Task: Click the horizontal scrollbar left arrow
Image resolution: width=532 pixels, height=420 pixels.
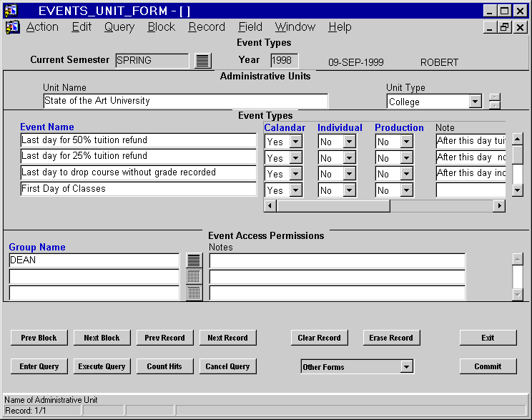Action: pos(270,206)
